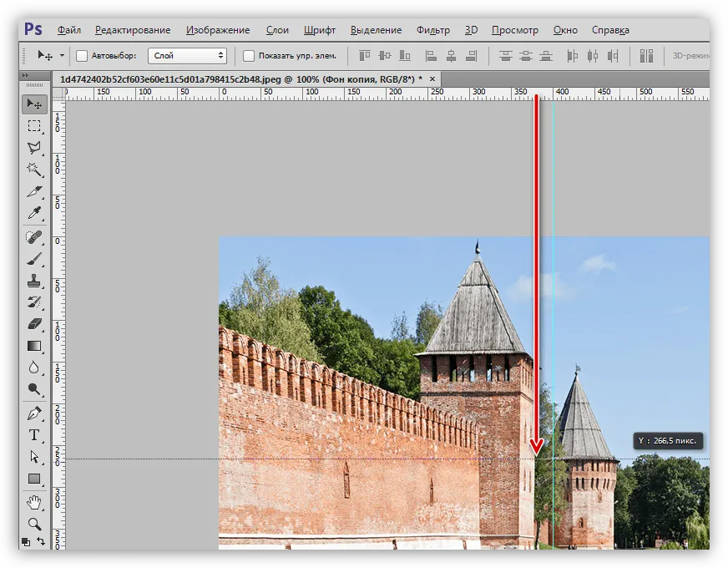Close the jpeg document tab
Viewport: 728px width, 568px height.
(432, 79)
